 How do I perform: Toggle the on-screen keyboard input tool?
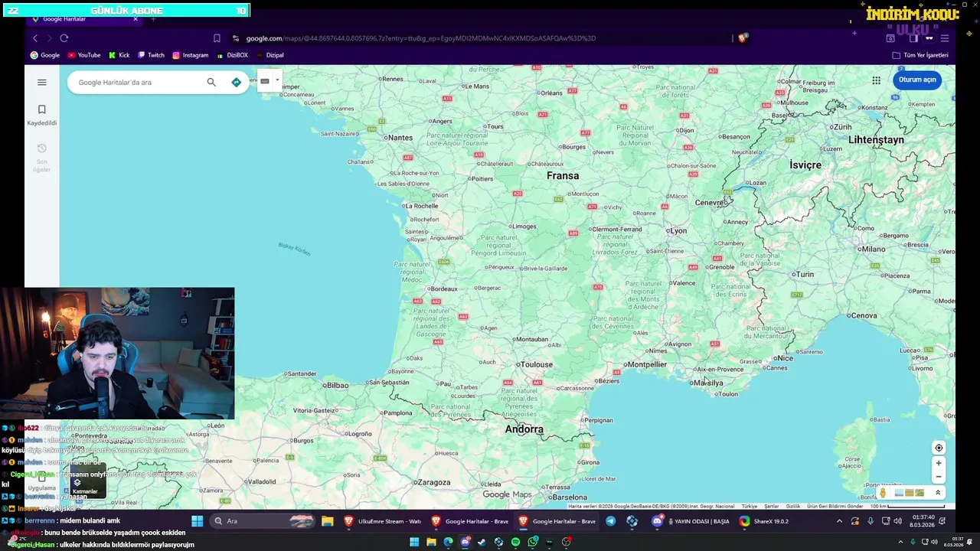pos(265,80)
